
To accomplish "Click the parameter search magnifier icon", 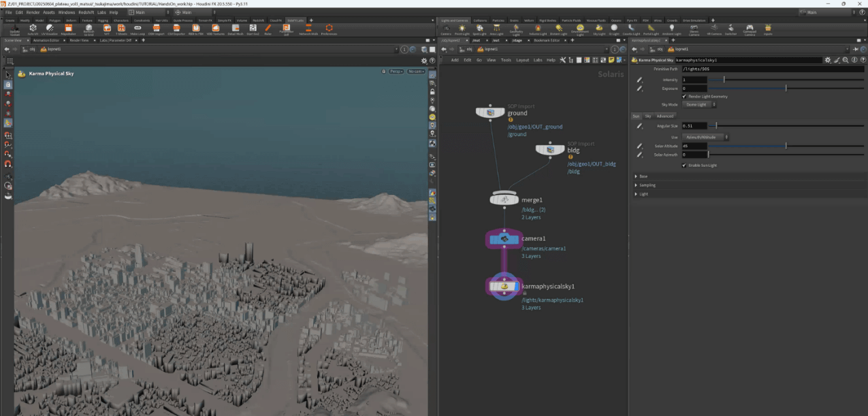I will (x=845, y=60).
